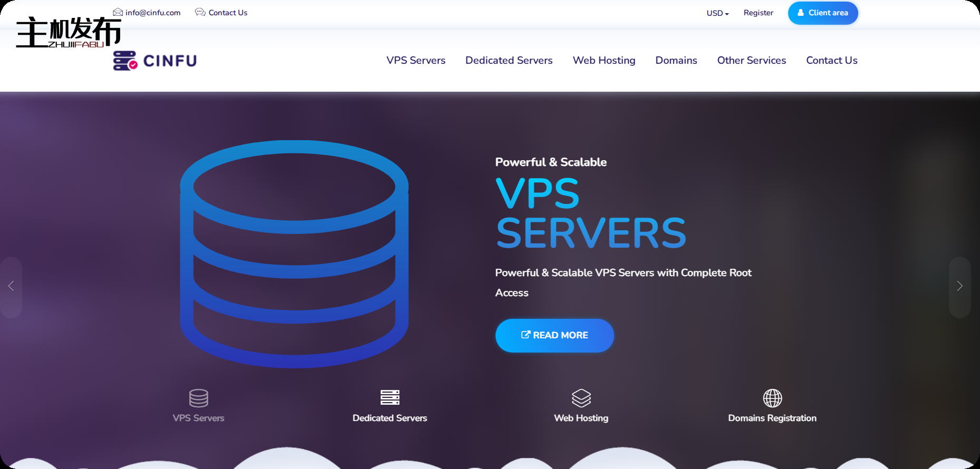Open Domains navigation menu item
Image resolution: width=980 pixels, height=469 pixels.
pyautogui.click(x=676, y=61)
